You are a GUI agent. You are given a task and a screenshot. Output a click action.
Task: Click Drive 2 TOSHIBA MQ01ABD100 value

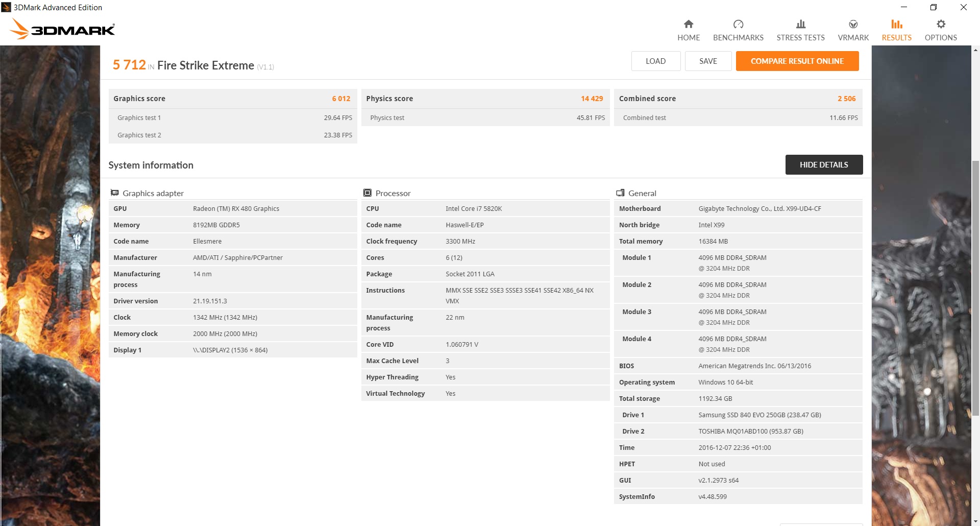[x=751, y=431]
